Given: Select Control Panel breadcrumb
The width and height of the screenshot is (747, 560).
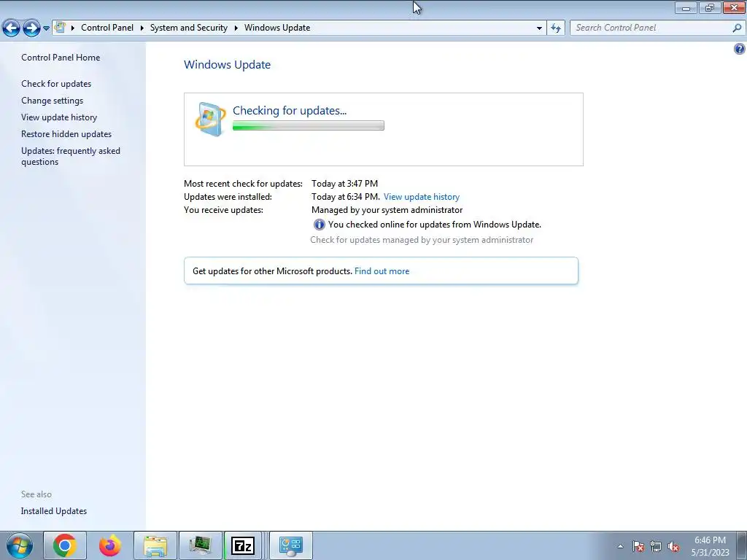Looking at the screenshot, I should 107,28.
